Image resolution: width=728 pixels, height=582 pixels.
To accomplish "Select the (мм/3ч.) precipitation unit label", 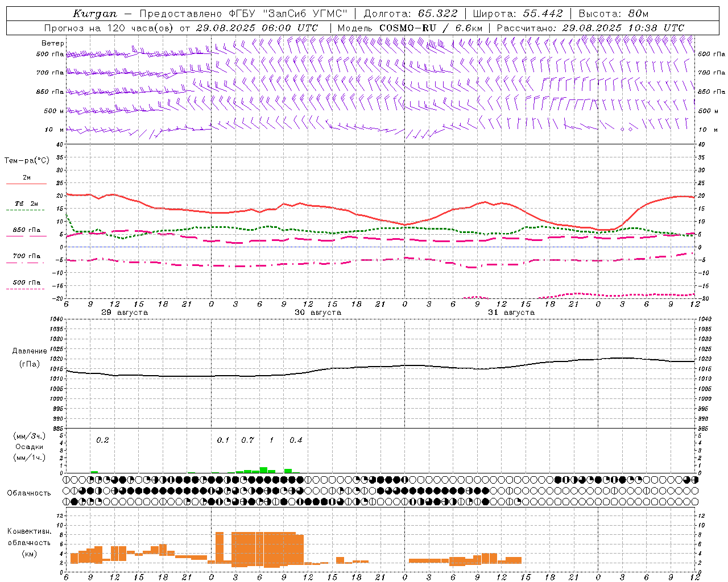I will coord(30,436).
